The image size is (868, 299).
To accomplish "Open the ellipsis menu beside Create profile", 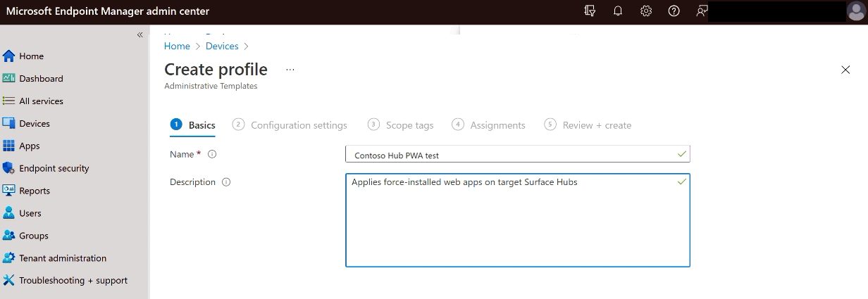I will pyautogui.click(x=290, y=70).
